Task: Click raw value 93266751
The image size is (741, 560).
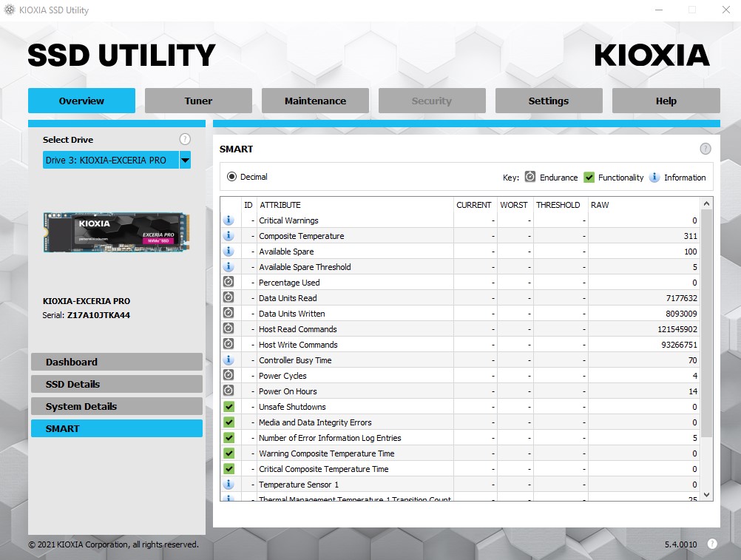Action: coord(679,345)
